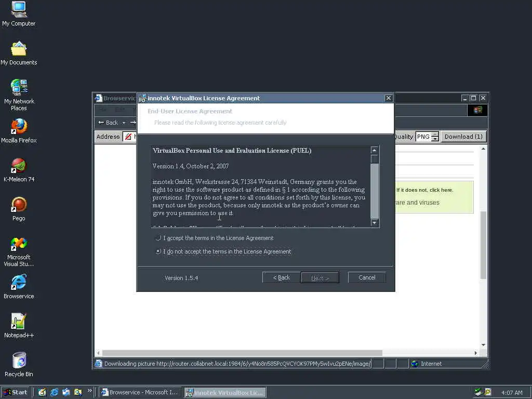
Task: Open the My Documents desktop folder
Action: click(x=19, y=53)
